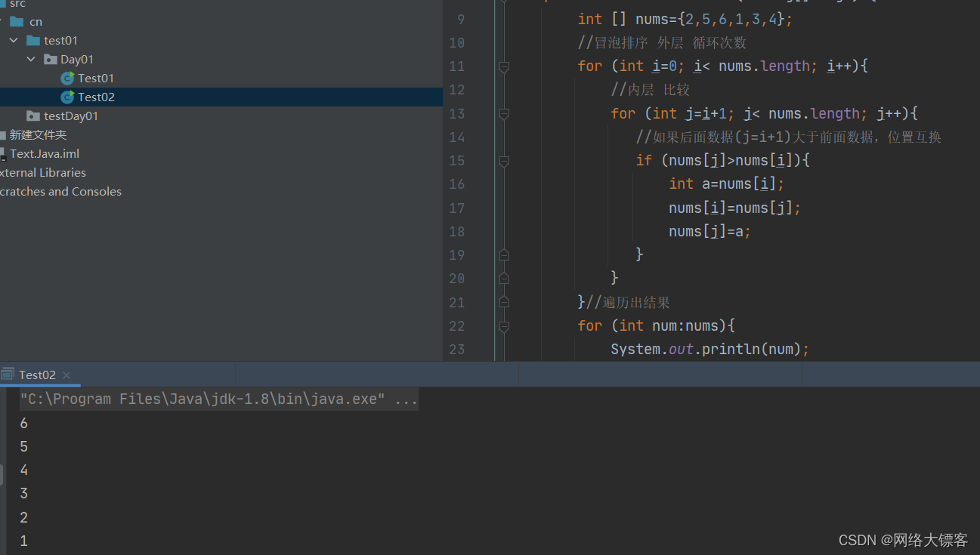Click fold end marker at line 20
The image size is (980, 555).
click(504, 279)
